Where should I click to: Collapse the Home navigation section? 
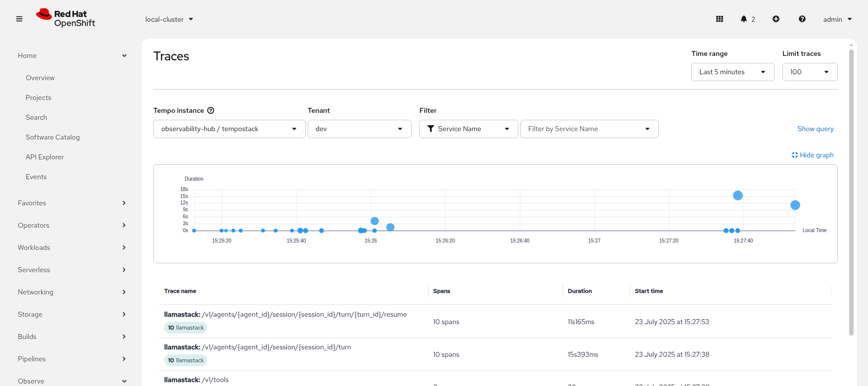(72, 55)
